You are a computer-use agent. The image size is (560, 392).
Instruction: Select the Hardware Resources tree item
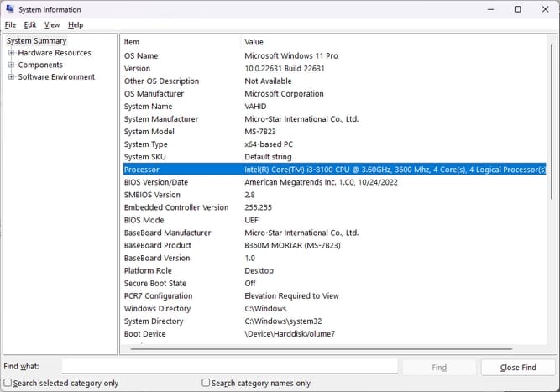pos(55,53)
